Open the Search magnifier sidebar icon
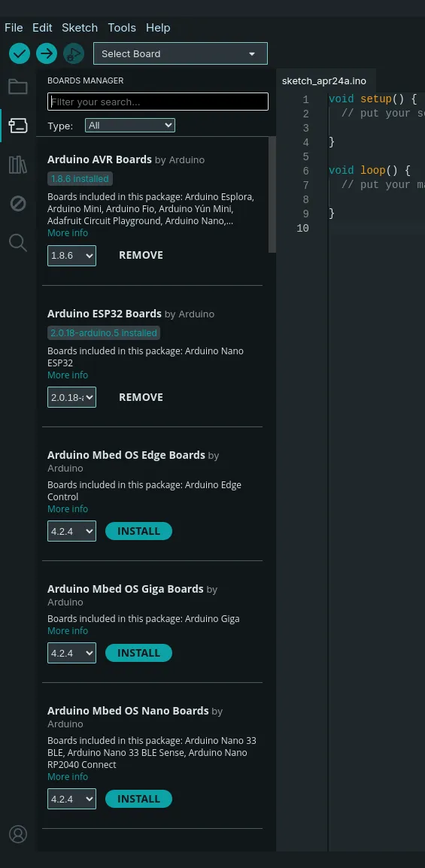 (x=18, y=242)
